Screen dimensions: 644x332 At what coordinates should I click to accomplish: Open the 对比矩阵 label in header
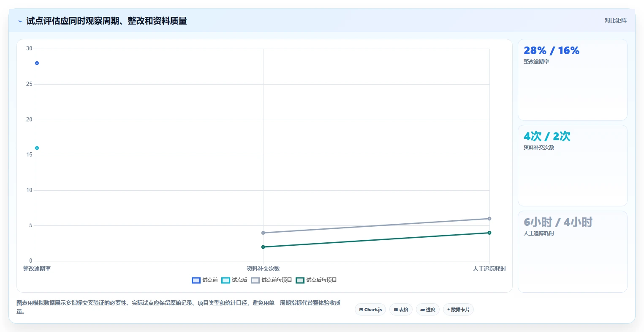pos(615,20)
